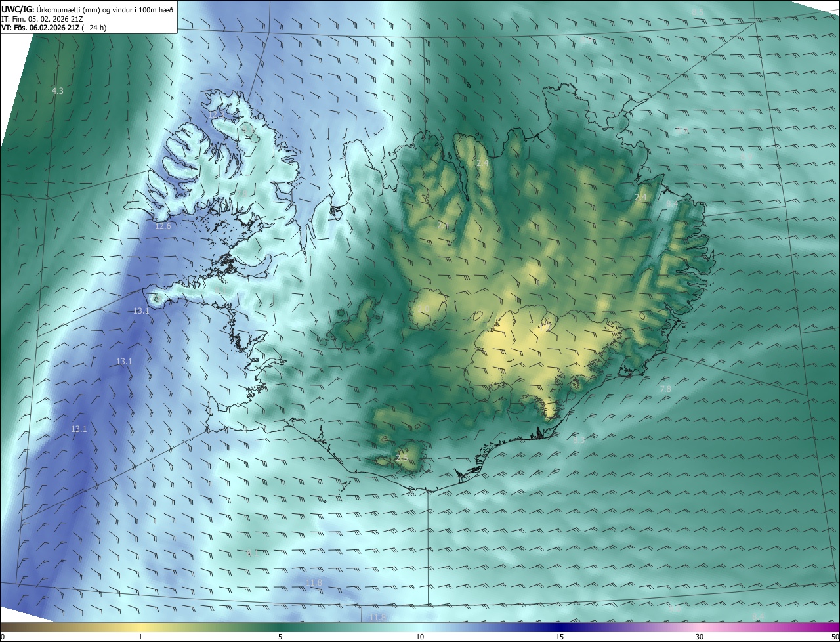This screenshot has width=840, height=642.
Task: Click the '4.3' value label on the map
Action: (57, 91)
